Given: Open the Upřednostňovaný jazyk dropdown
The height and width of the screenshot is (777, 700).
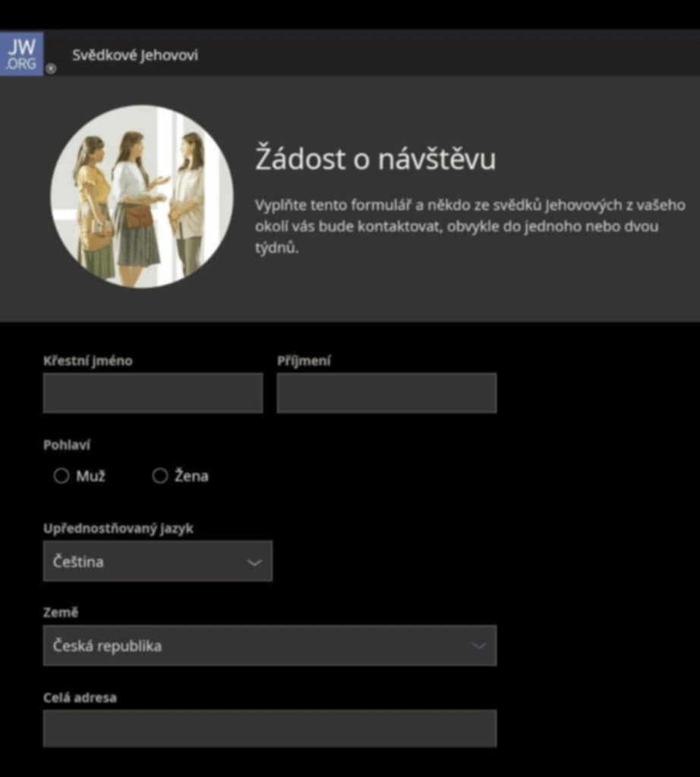Looking at the screenshot, I should click(x=157, y=562).
